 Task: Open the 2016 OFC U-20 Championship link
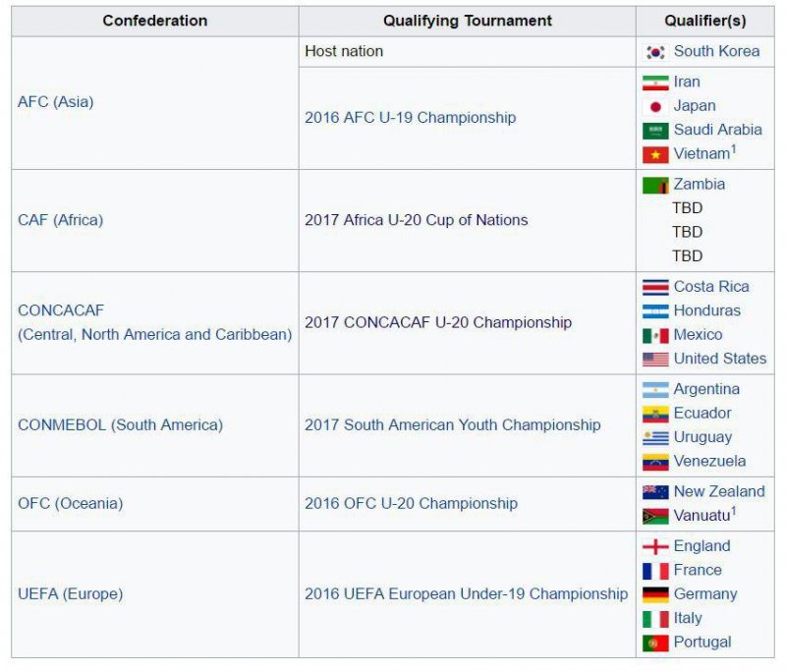[x=411, y=504]
